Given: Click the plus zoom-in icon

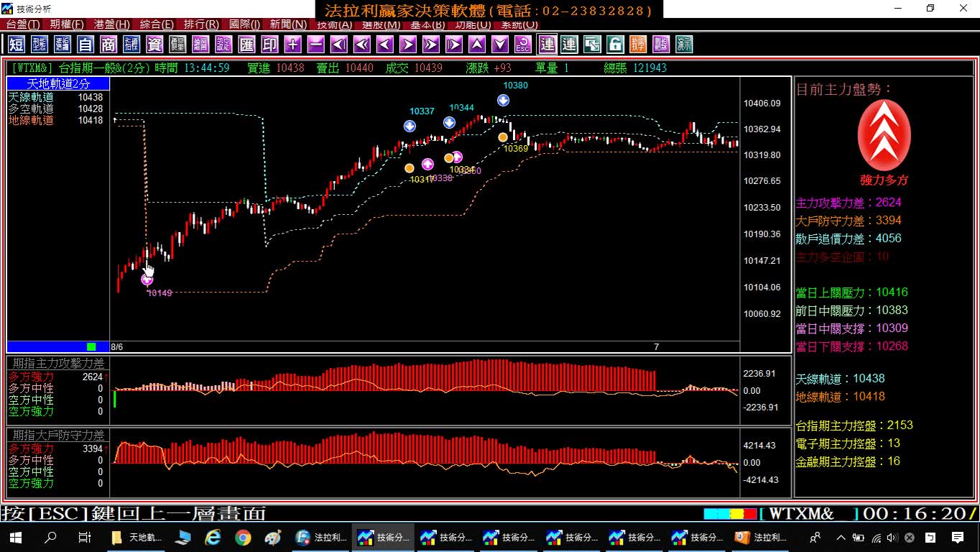Looking at the screenshot, I should click(x=292, y=45).
